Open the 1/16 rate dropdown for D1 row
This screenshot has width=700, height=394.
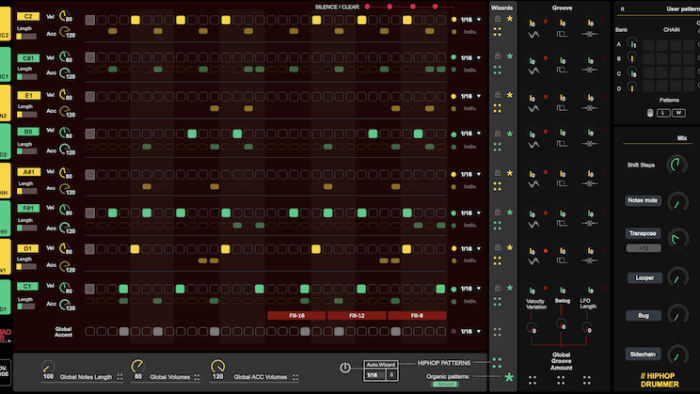(x=471, y=249)
